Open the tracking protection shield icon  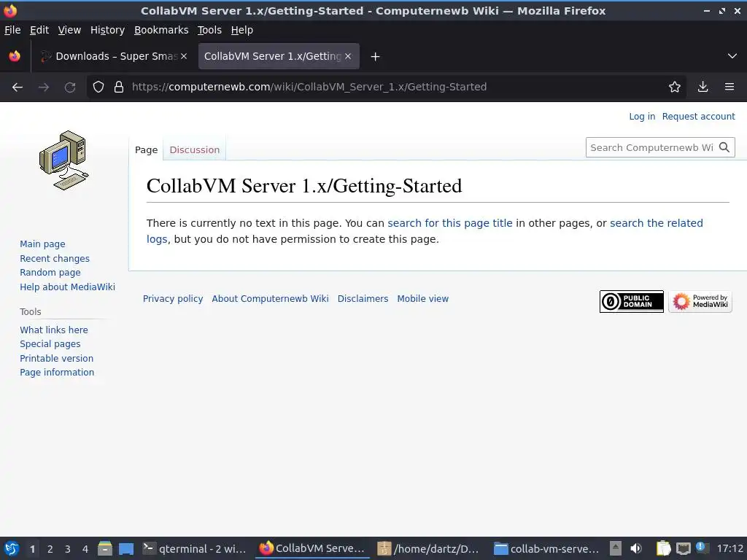(x=98, y=87)
